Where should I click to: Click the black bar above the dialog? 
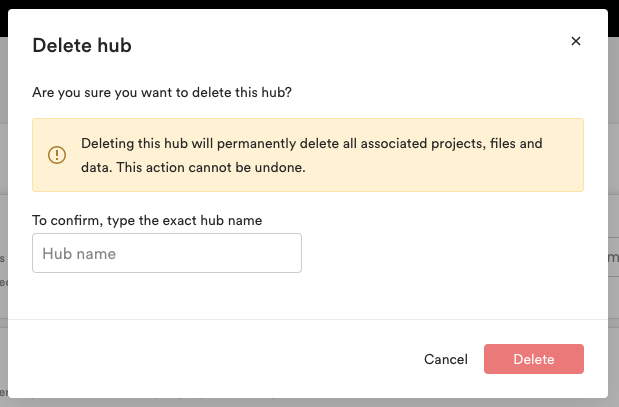[310, 4]
